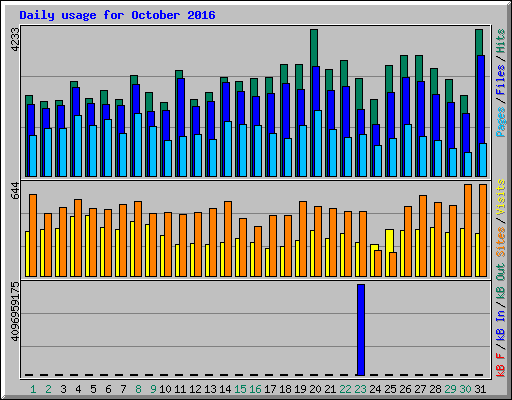Click day label 25 on the x-axis
The height and width of the screenshot is (400, 512).
coord(390,389)
